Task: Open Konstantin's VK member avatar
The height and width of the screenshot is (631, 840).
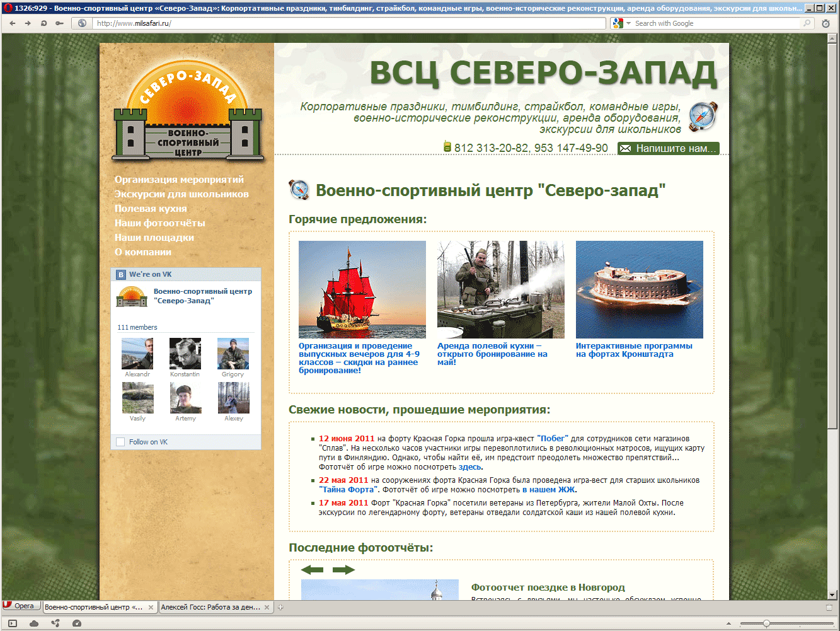Action: click(185, 354)
